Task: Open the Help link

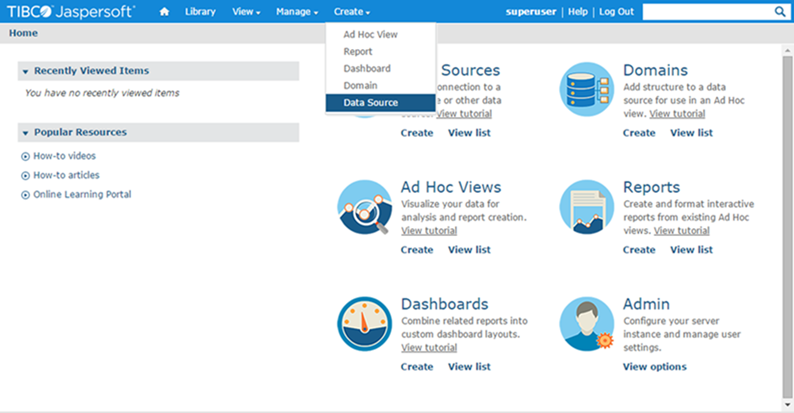Action: [578, 12]
